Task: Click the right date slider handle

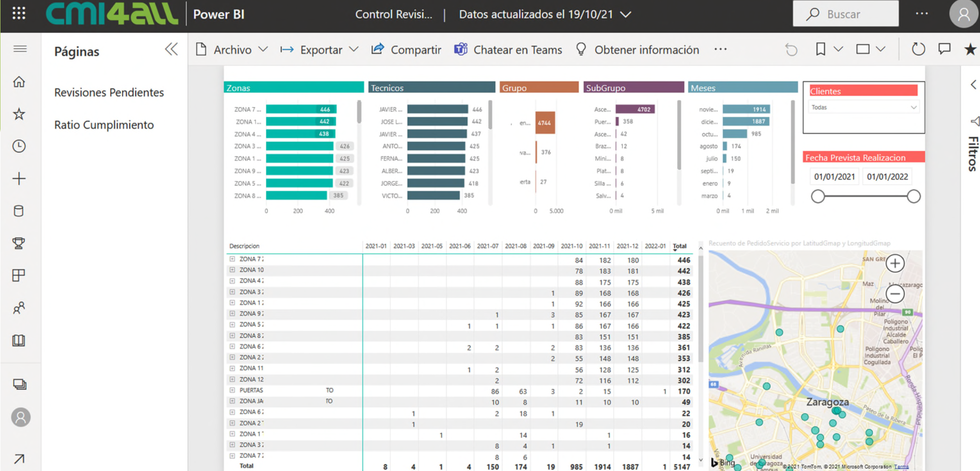Action: click(x=914, y=197)
